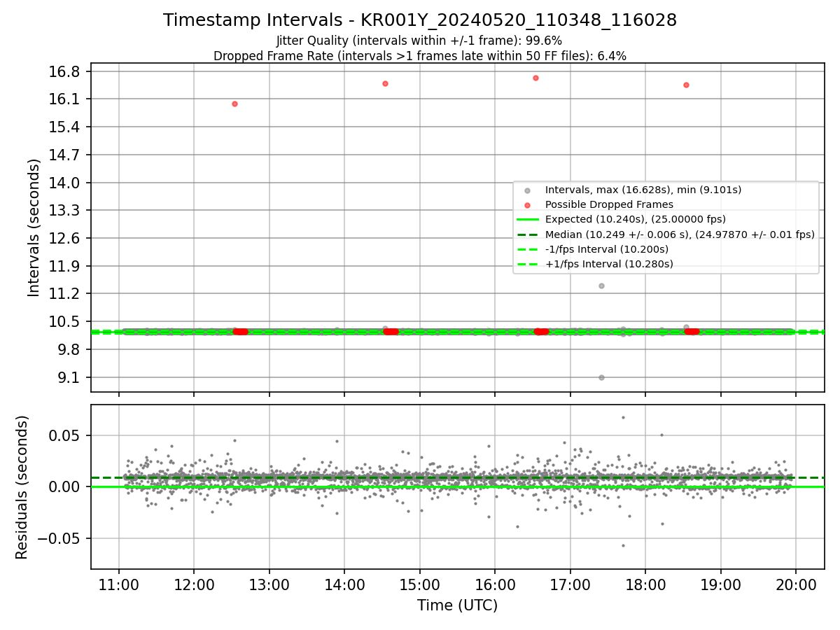The image size is (840, 630).
Task: Click legend entry Intervals max 16.628s
Action: click(643, 190)
